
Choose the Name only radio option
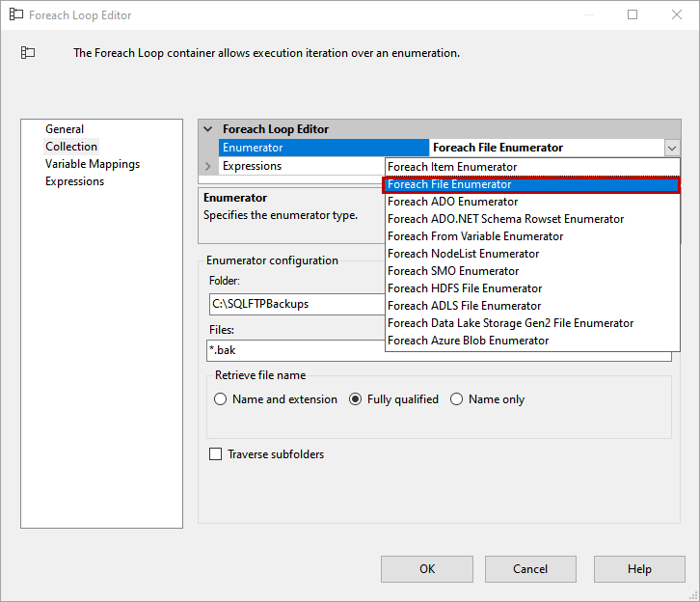coord(457,399)
